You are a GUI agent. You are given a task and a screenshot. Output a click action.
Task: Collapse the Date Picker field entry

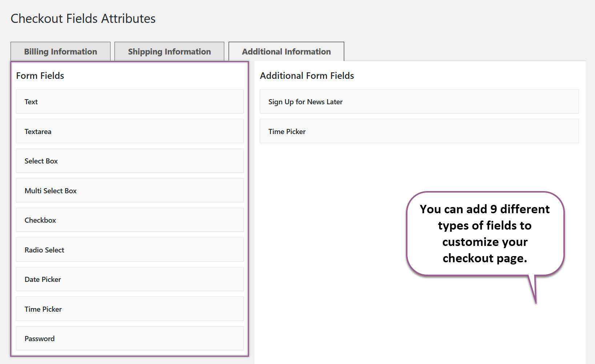coord(129,279)
